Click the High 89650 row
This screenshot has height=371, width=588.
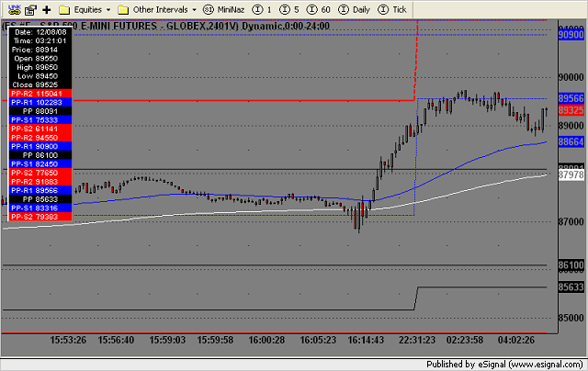40,67
